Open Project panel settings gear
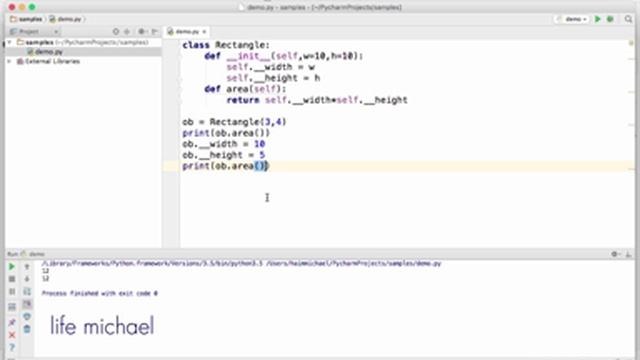Screen dimensions: 640x360 tap(142, 31)
